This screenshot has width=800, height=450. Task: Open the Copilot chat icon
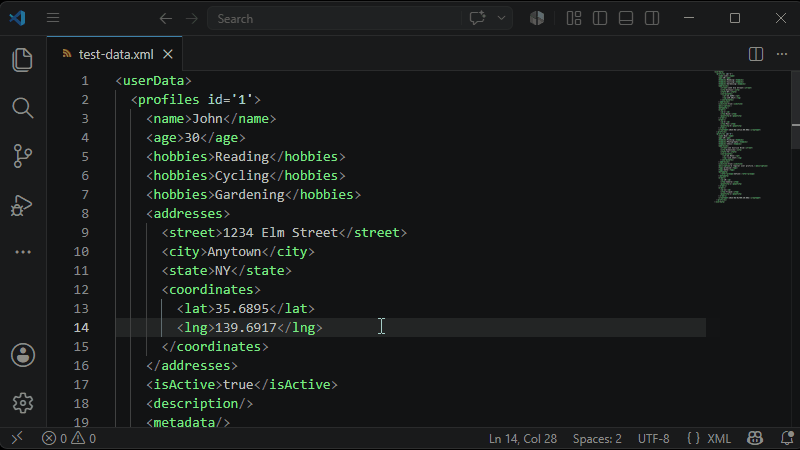point(478,18)
